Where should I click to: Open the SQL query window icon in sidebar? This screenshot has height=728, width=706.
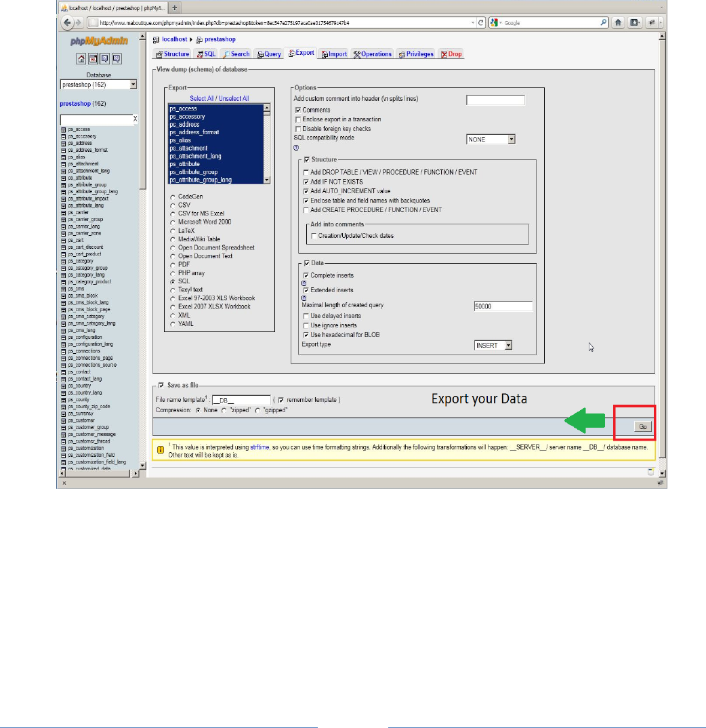(x=94, y=58)
